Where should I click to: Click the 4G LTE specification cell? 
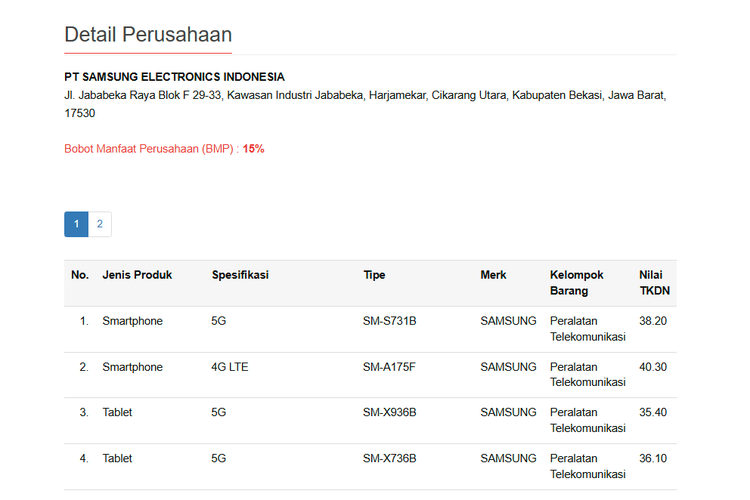[x=230, y=367]
